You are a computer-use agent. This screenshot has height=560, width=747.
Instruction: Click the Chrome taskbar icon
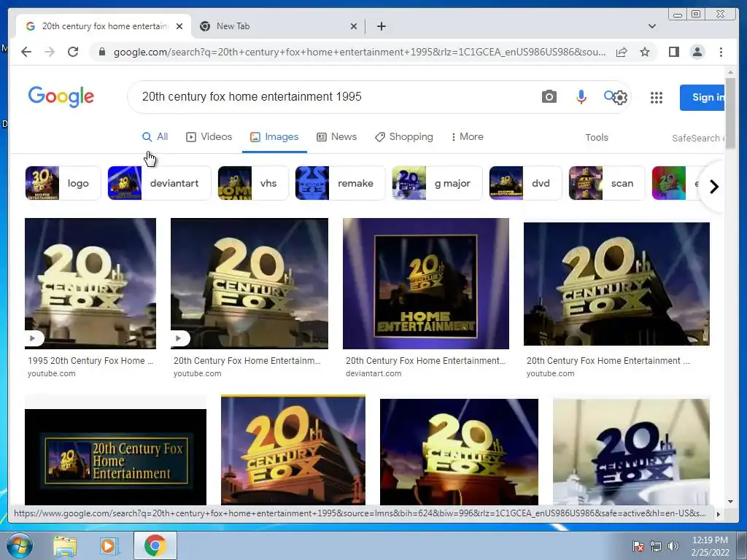click(x=155, y=545)
